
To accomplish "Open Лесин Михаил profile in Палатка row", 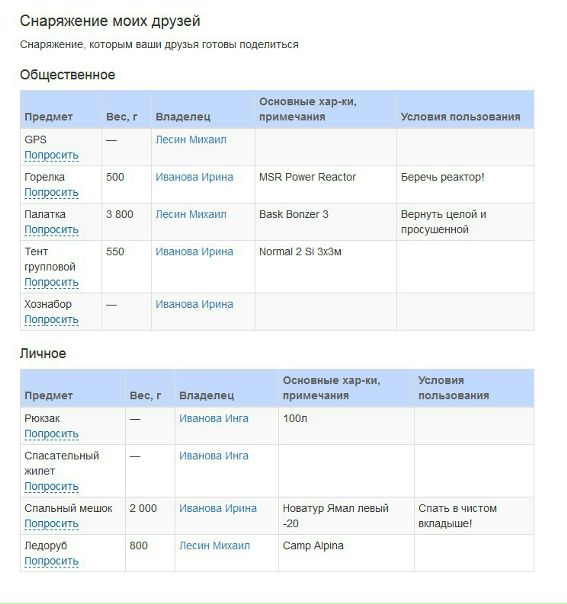I will (191, 214).
